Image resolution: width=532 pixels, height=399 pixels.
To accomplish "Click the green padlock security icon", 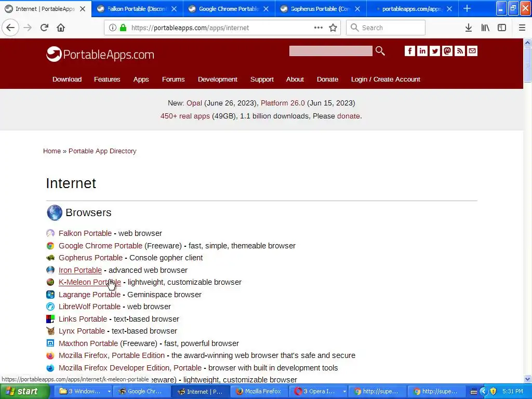I will [124, 28].
